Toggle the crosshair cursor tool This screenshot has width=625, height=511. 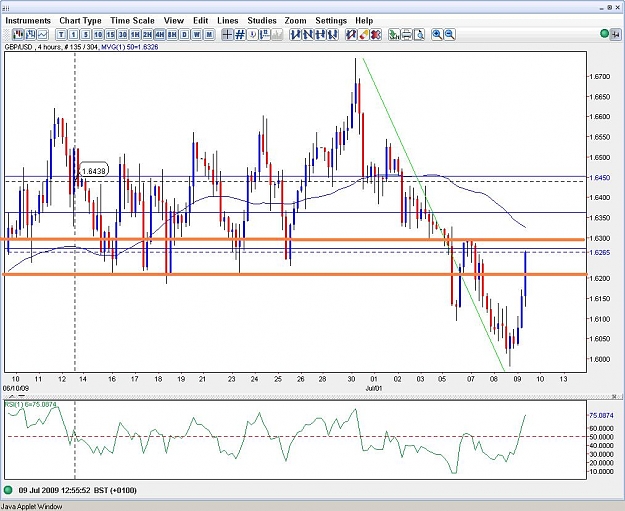point(227,35)
